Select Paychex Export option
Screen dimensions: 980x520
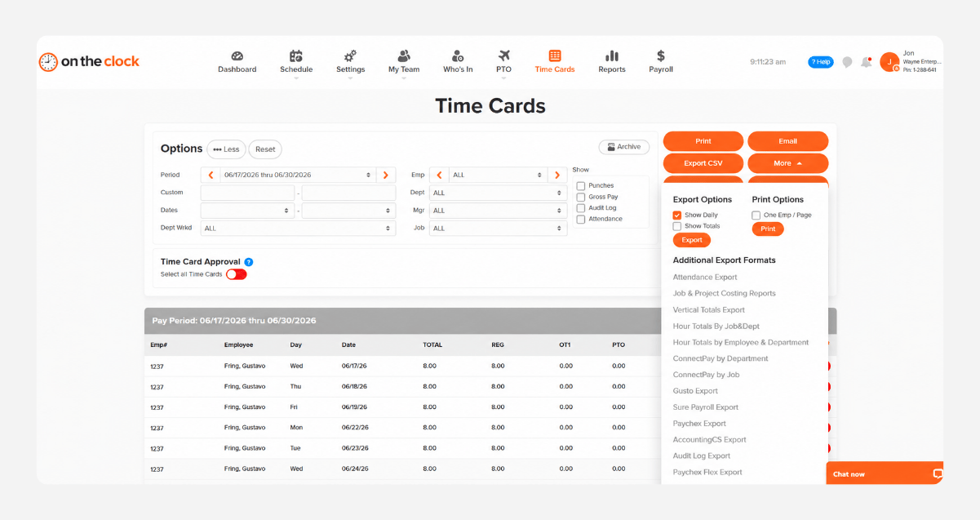[699, 424]
